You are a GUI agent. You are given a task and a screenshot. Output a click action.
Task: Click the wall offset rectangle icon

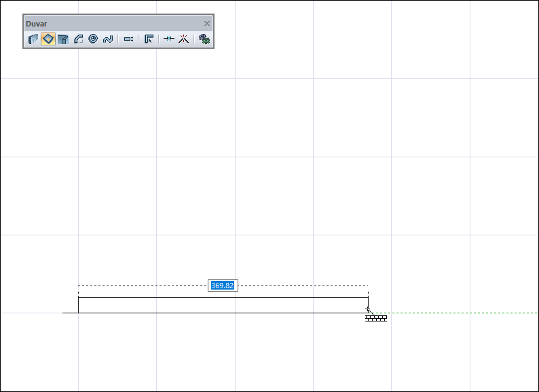(128, 39)
